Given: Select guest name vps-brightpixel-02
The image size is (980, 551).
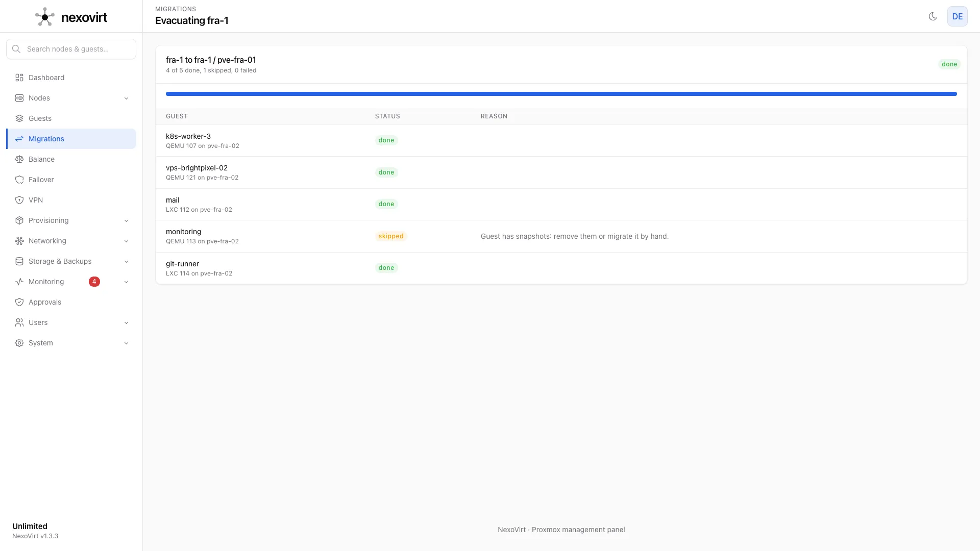Looking at the screenshot, I should pyautogui.click(x=197, y=168).
